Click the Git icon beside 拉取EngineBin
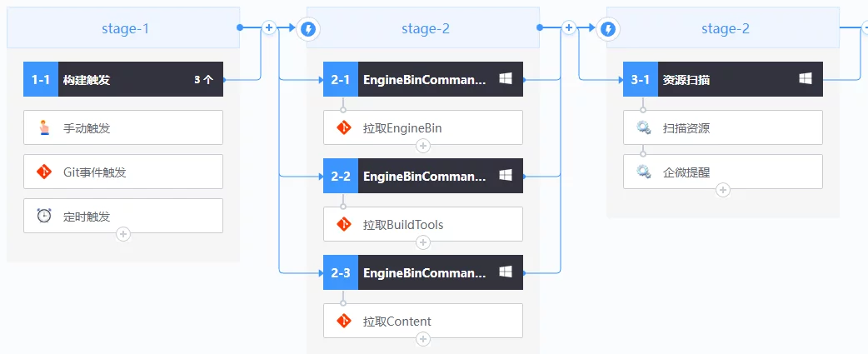This screenshot has width=868, height=354. pyautogui.click(x=343, y=128)
